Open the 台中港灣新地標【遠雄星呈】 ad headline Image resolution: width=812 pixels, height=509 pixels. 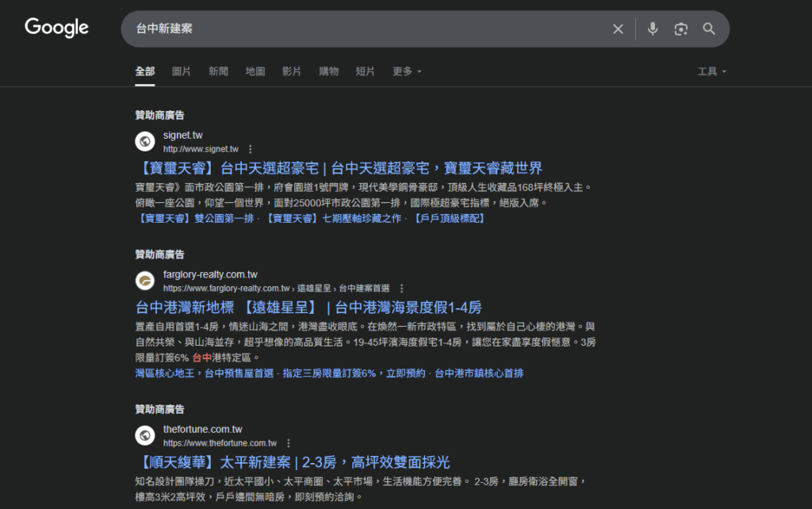click(308, 308)
